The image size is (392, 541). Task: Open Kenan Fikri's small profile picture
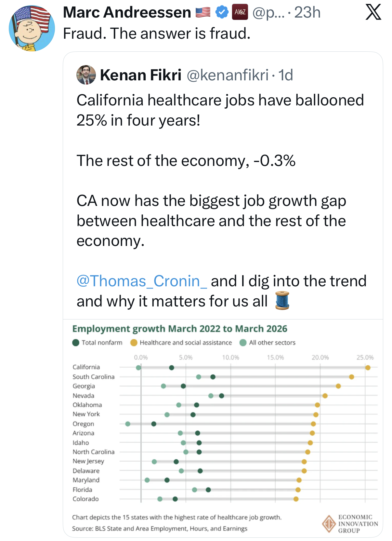[86, 75]
